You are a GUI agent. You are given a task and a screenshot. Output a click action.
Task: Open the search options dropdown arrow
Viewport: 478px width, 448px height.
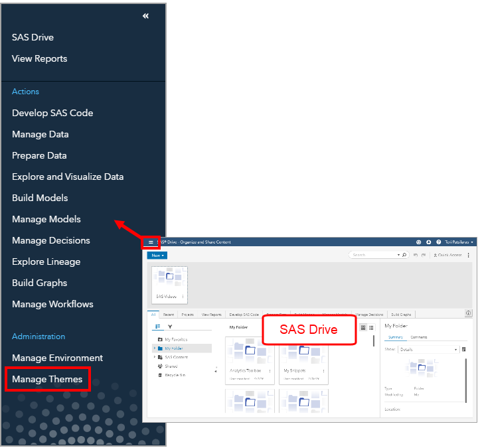click(398, 255)
